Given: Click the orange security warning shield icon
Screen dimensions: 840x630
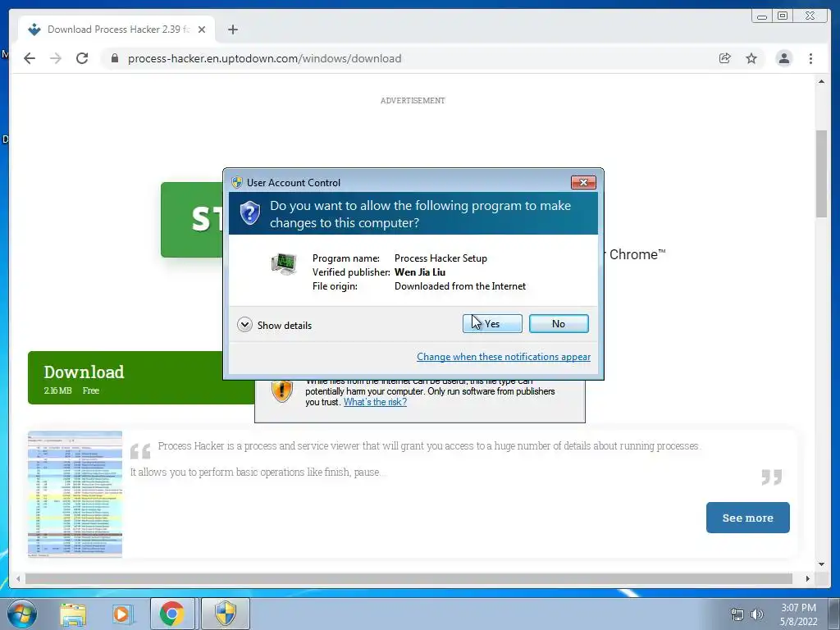Looking at the screenshot, I should 282,390.
